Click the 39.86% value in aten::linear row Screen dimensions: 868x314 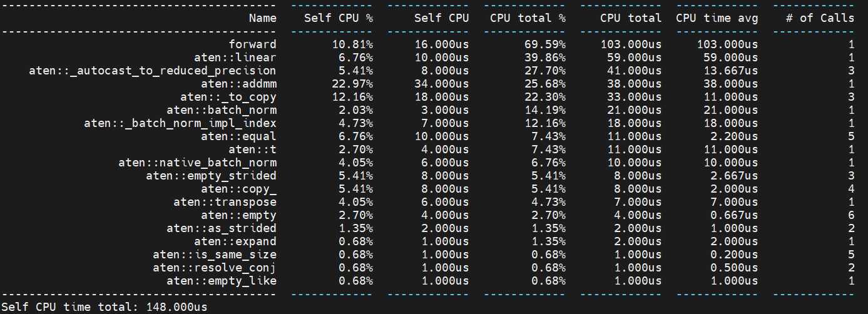pos(545,58)
